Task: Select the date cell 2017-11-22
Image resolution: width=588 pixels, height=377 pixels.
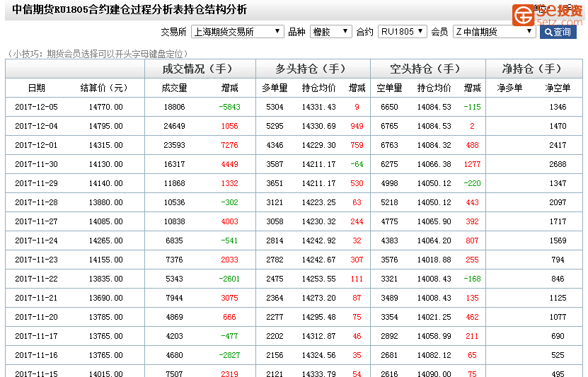Action: (36, 279)
